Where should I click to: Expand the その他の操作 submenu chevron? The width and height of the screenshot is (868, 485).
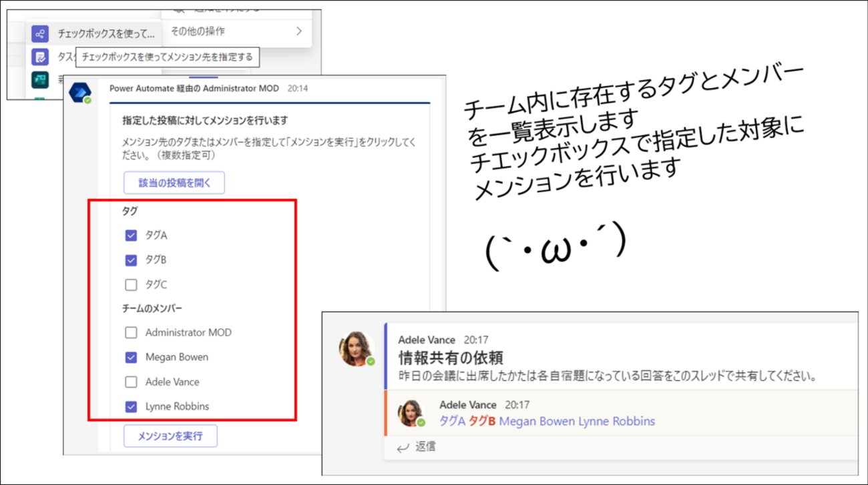[298, 31]
